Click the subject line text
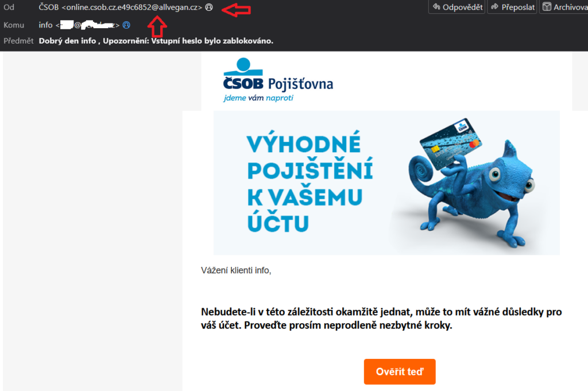This screenshot has width=588, height=391. (156, 41)
